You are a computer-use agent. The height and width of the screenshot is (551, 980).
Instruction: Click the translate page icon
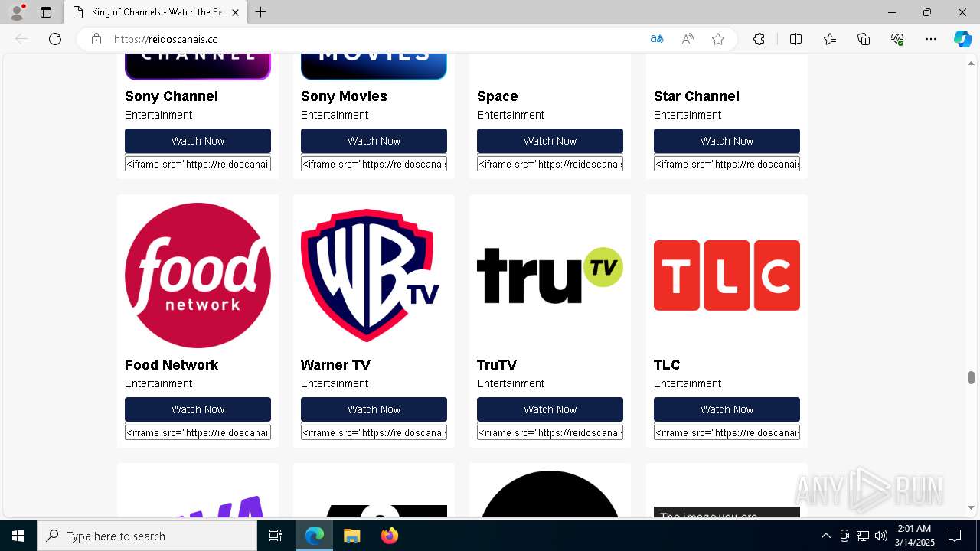[657, 39]
